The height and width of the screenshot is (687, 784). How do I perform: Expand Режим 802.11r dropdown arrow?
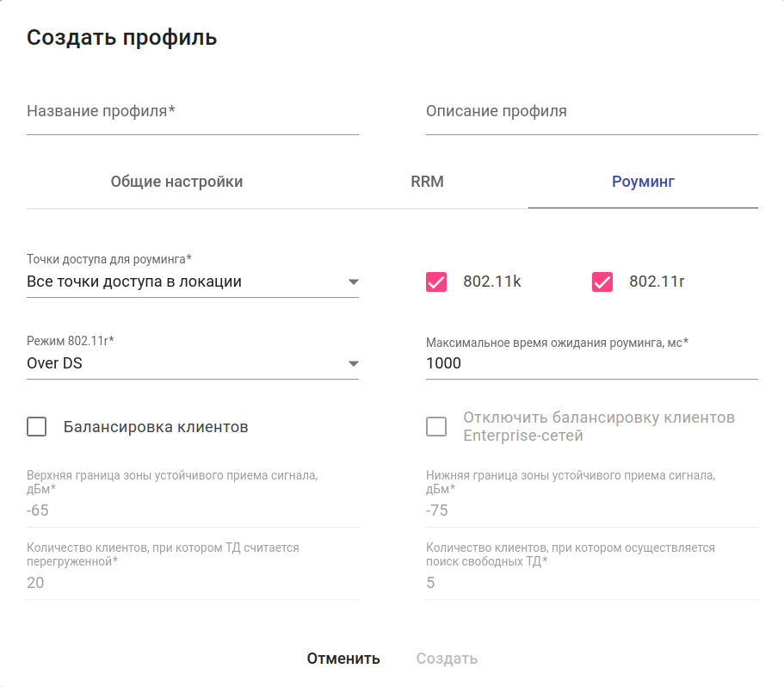click(x=353, y=364)
